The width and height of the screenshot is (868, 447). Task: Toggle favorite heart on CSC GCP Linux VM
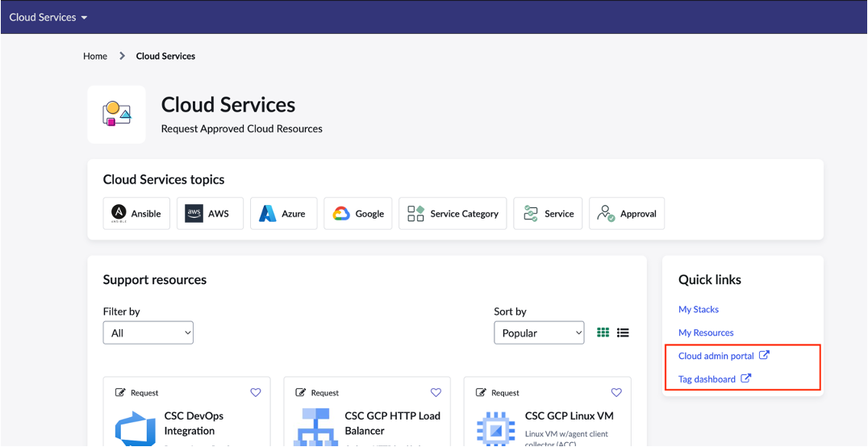pyautogui.click(x=616, y=393)
